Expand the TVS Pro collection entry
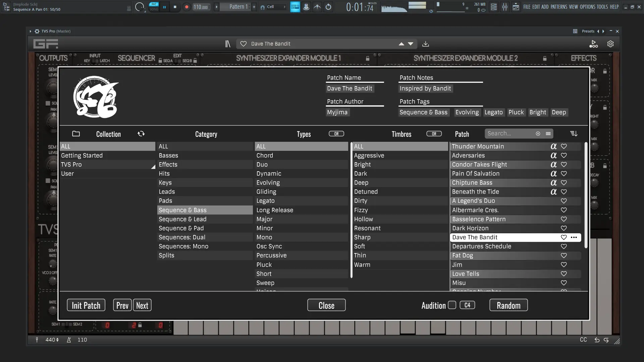644x362 pixels. pyautogui.click(x=153, y=166)
